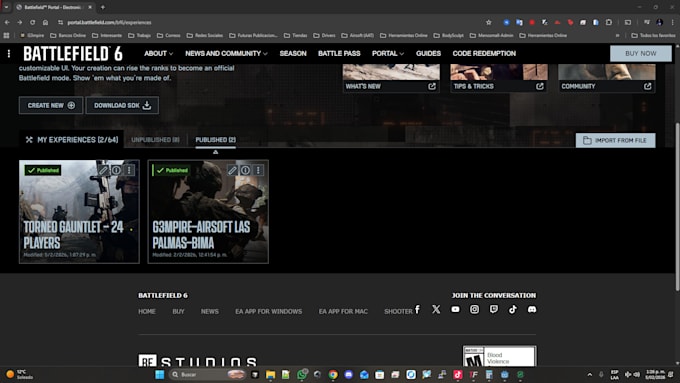
Task: Open a new browser tab with the plus button
Action: [x=103, y=7]
